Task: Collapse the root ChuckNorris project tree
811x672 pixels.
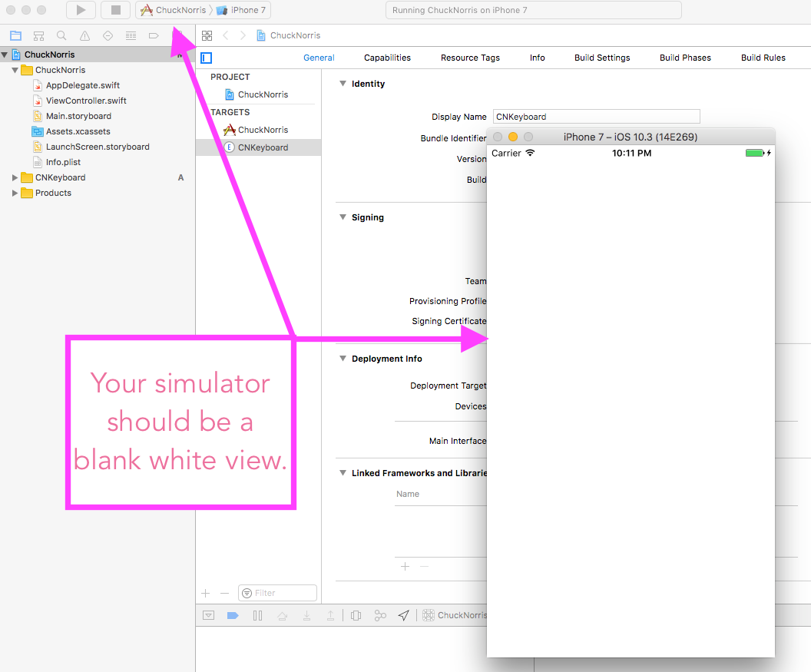Action: click(x=5, y=55)
